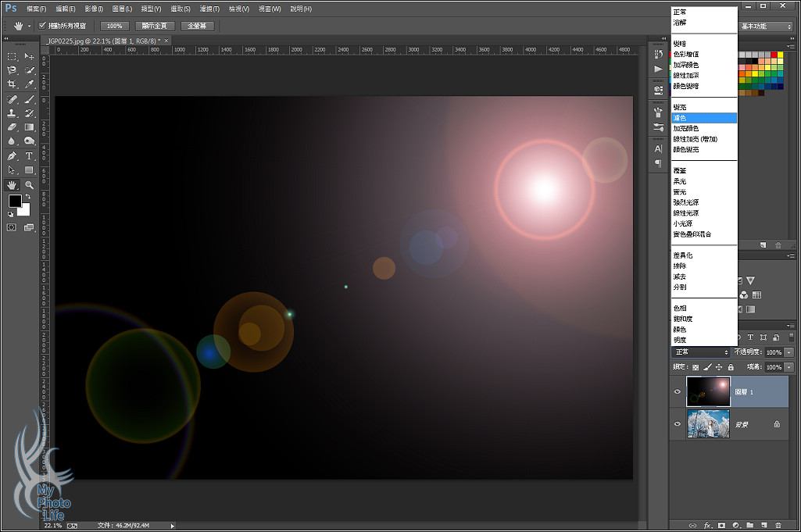Select the Type tool
The width and height of the screenshot is (801, 532).
coord(29,156)
